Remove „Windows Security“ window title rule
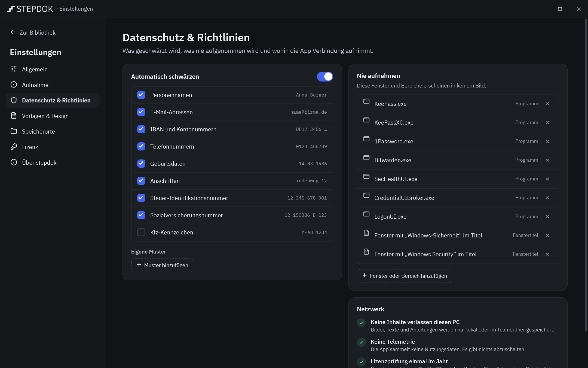Viewport: 588px width, 368px height. tap(547, 254)
